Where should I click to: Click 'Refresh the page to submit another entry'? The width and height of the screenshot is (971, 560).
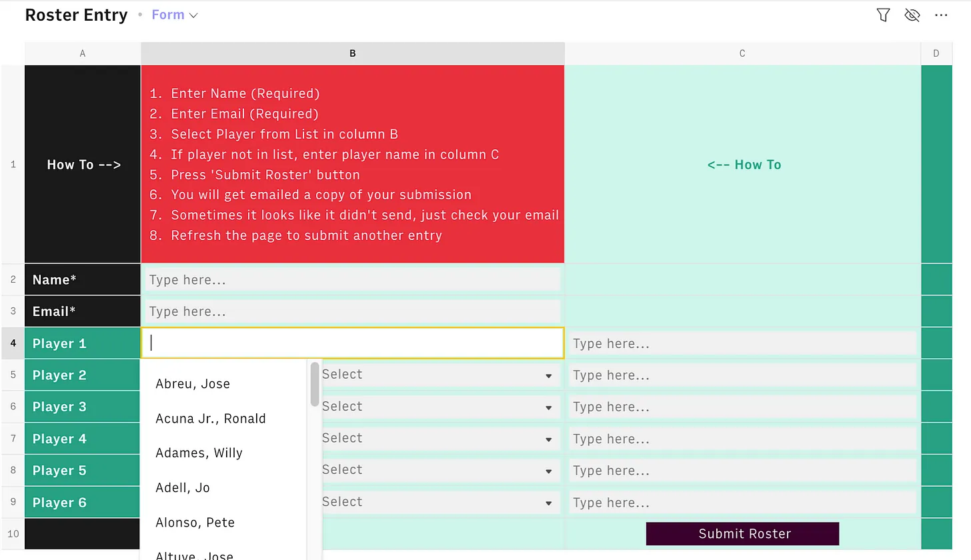(x=307, y=235)
